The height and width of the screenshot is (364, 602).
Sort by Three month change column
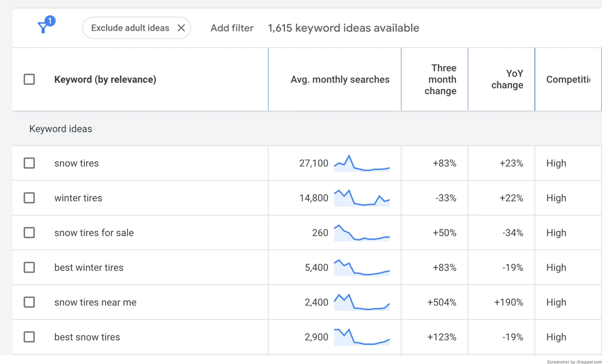[x=440, y=79]
